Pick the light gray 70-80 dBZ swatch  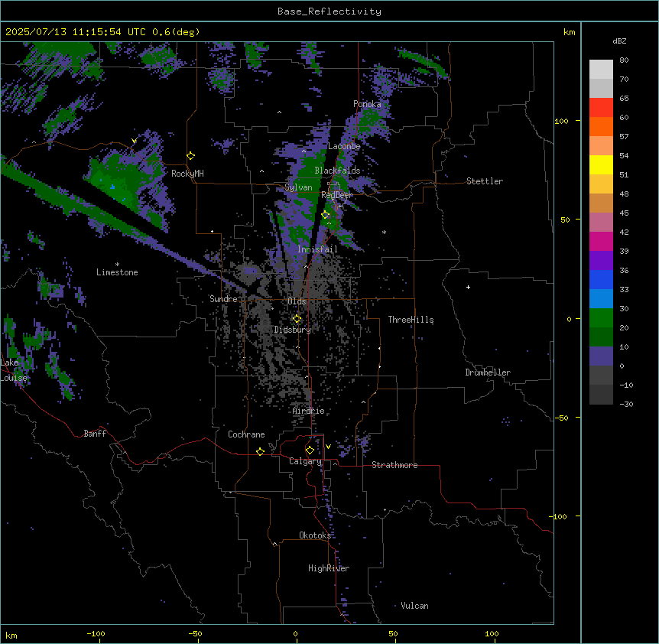coord(601,70)
